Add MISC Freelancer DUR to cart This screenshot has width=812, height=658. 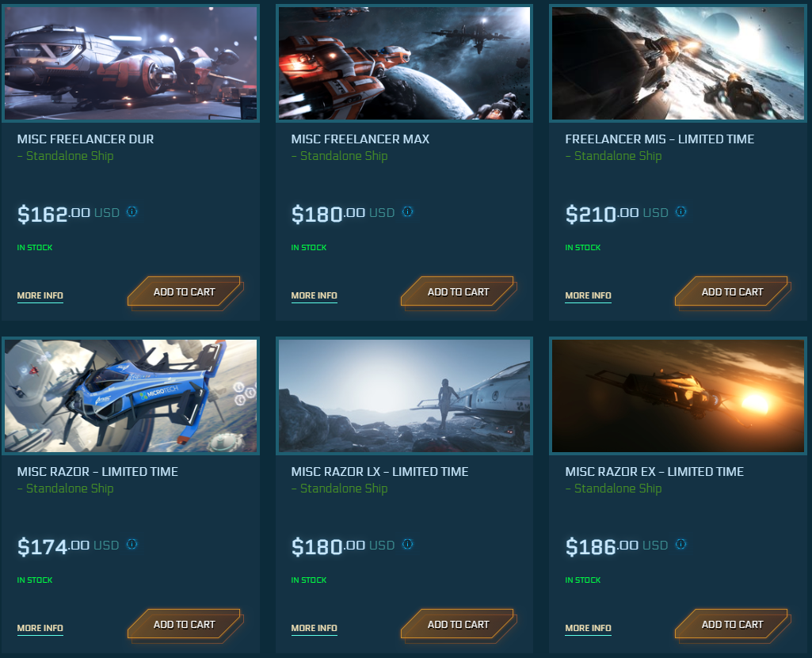(185, 292)
